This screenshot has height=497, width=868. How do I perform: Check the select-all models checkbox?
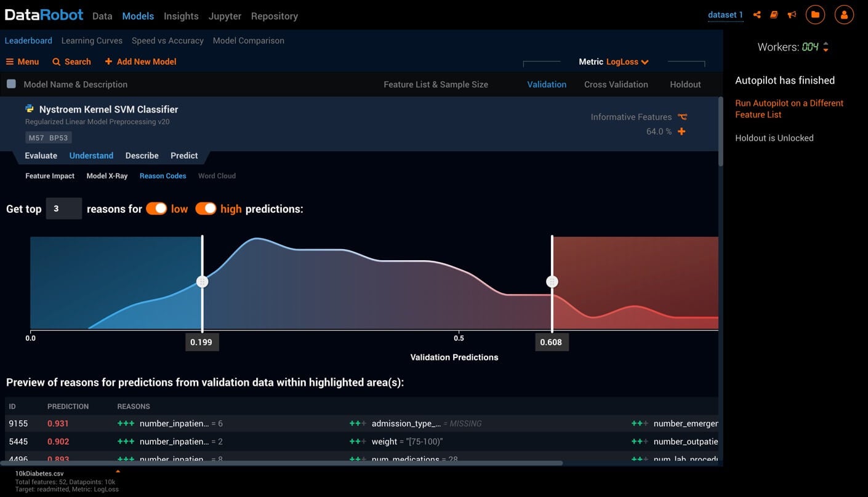(11, 84)
